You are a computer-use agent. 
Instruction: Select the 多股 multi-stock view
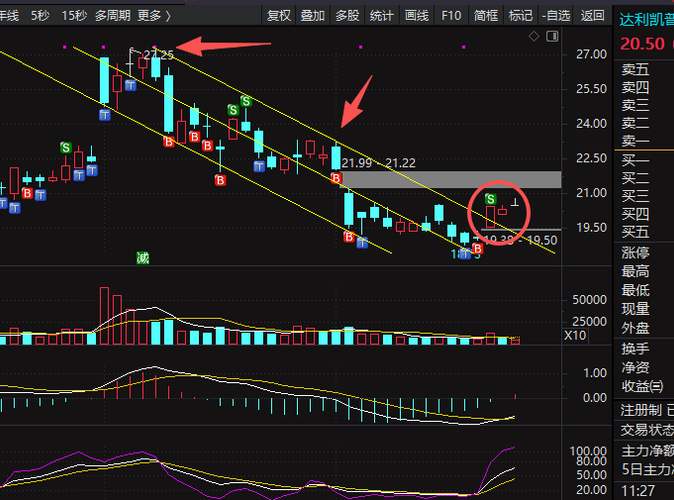(347, 16)
